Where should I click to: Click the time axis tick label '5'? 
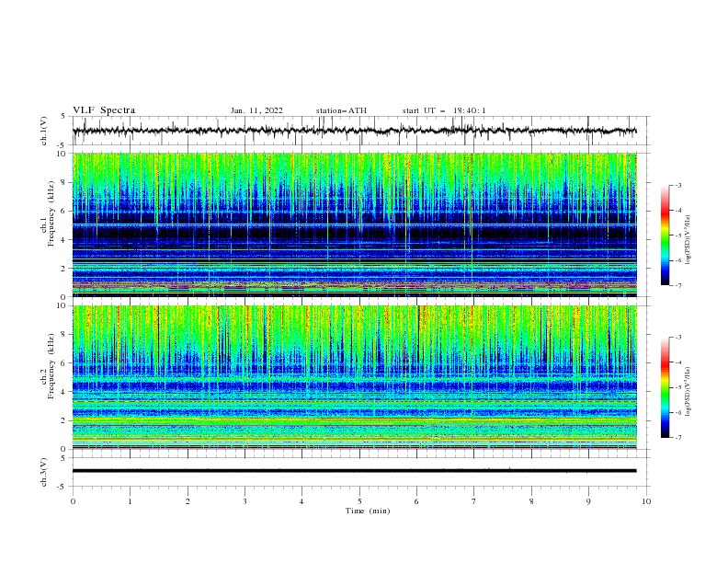tap(359, 501)
